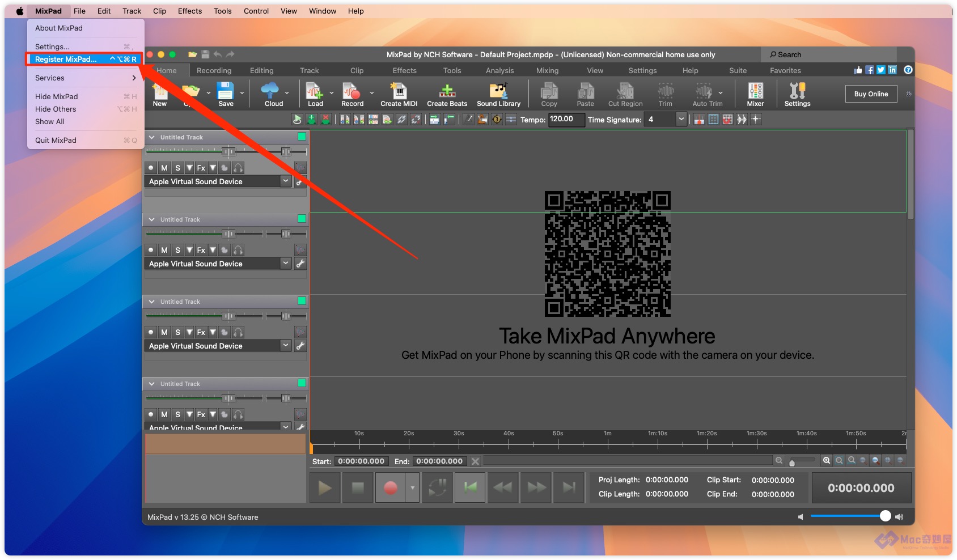This screenshot has height=560, width=957.
Task: Open the Effects ribbon tab
Action: pyautogui.click(x=404, y=70)
